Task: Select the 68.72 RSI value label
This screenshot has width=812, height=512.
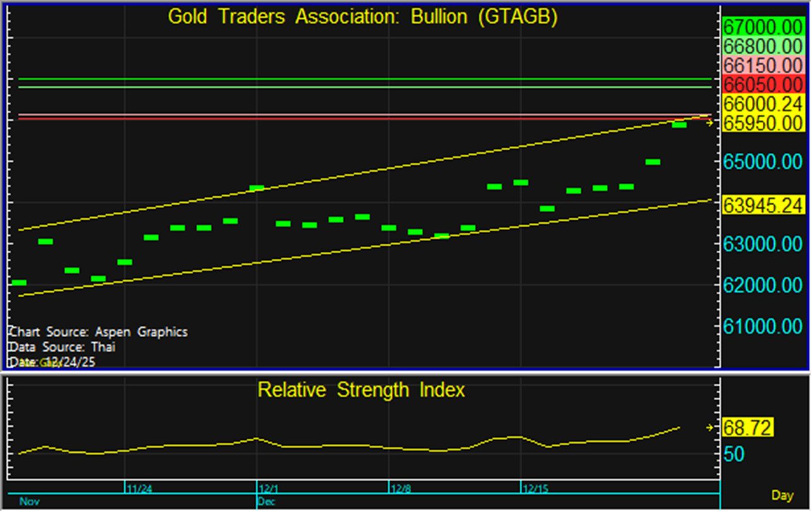Action: 748,427
